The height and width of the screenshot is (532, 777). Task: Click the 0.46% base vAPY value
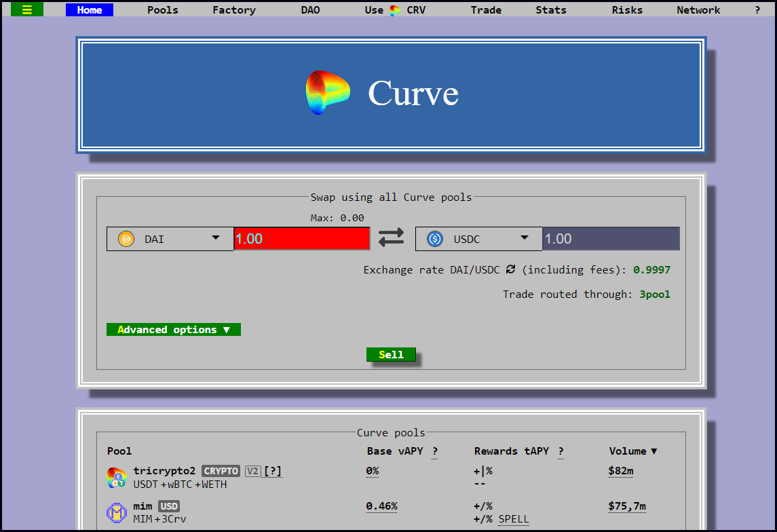(381, 506)
